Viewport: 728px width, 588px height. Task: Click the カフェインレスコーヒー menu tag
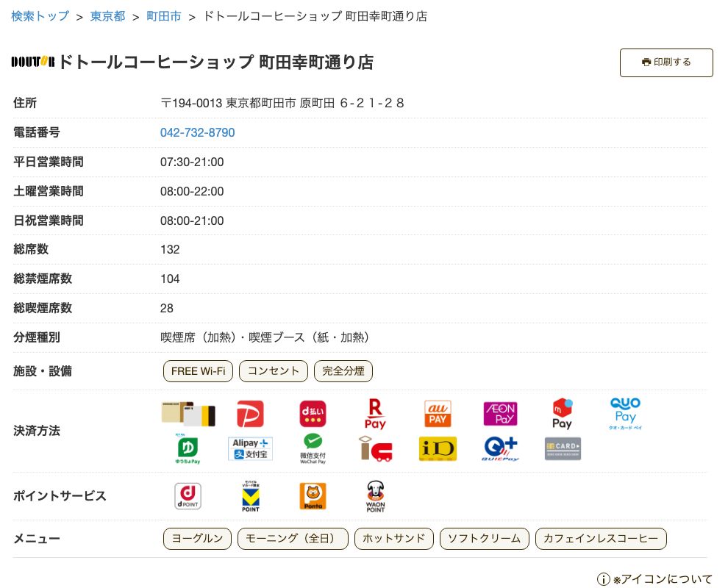pos(601,539)
